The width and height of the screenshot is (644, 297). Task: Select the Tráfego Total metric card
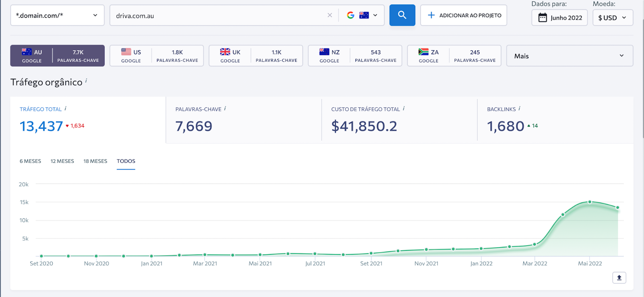(88, 120)
